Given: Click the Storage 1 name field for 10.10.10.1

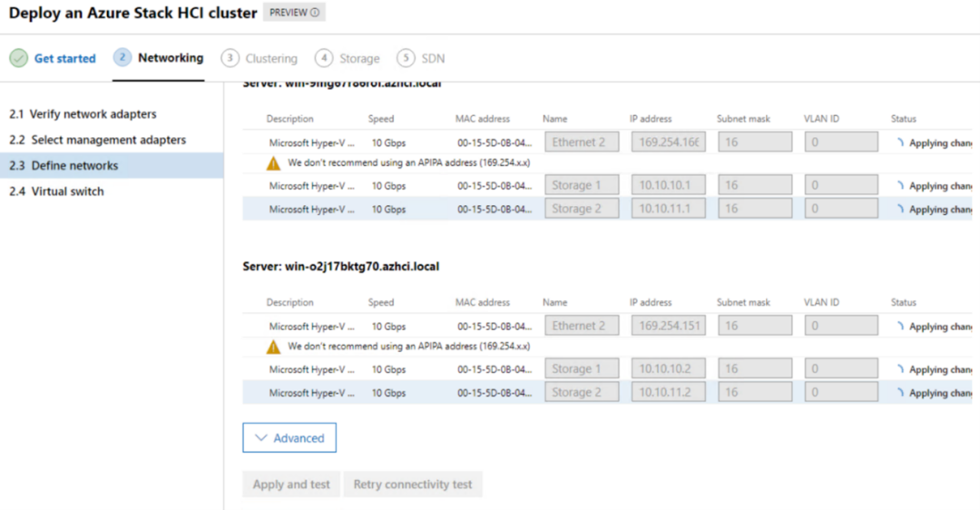Looking at the screenshot, I should (582, 185).
